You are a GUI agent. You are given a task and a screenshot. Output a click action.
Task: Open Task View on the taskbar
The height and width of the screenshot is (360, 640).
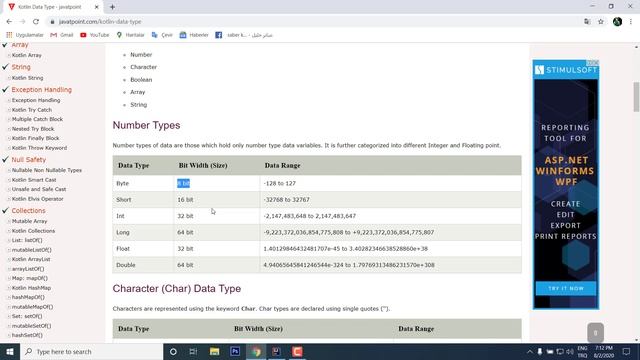[x=193, y=351]
